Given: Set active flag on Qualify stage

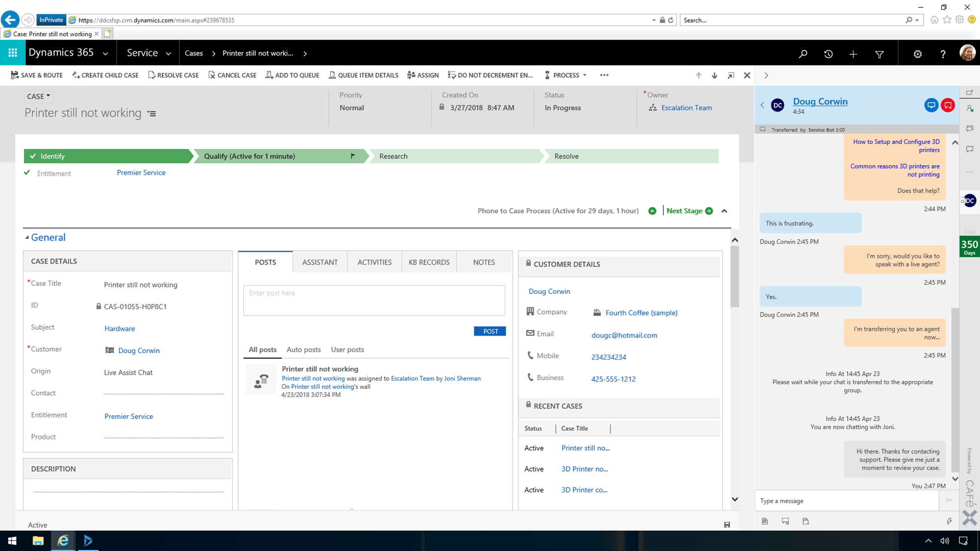Looking at the screenshot, I should click(353, 156).
